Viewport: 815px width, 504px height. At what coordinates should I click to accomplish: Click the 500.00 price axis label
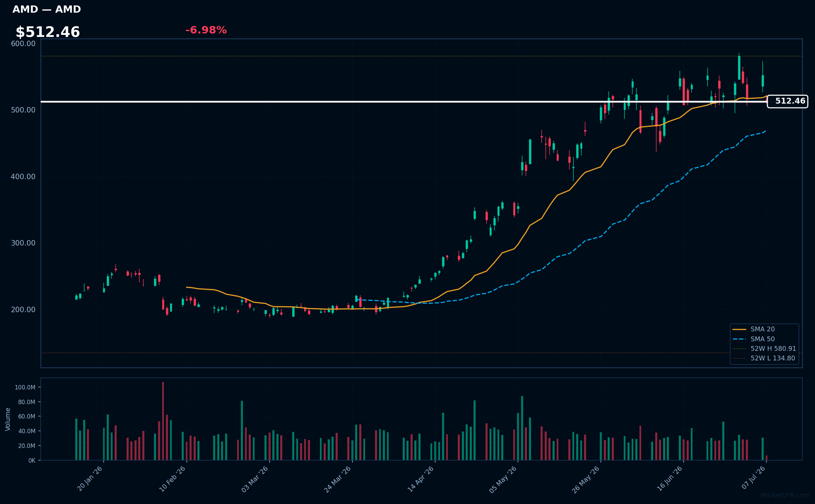23,110
